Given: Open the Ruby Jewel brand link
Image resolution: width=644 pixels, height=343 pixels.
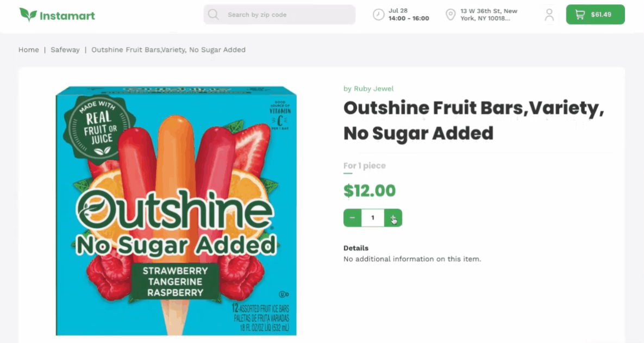Looking at the screenshot, I should point(374,89).
